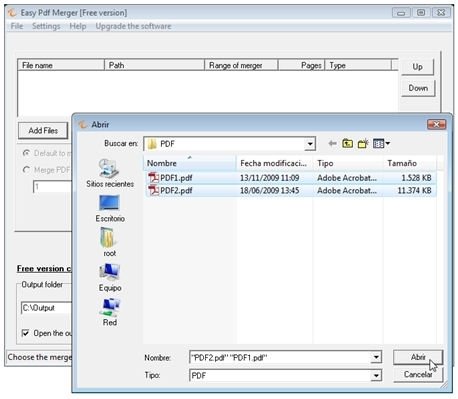Click PDF2.pdf size 11.374 KB
Screen dimensions: 458x399
(414, 190)
